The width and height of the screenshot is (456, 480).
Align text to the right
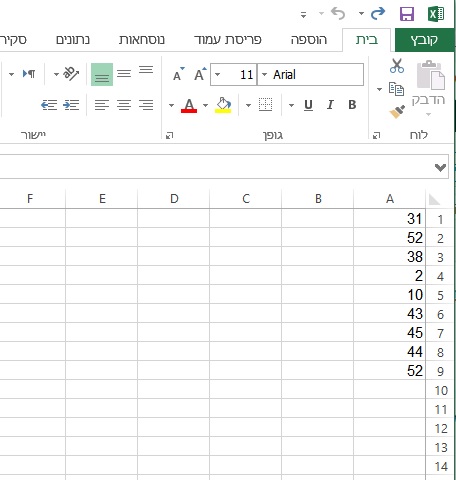(146, 105)
